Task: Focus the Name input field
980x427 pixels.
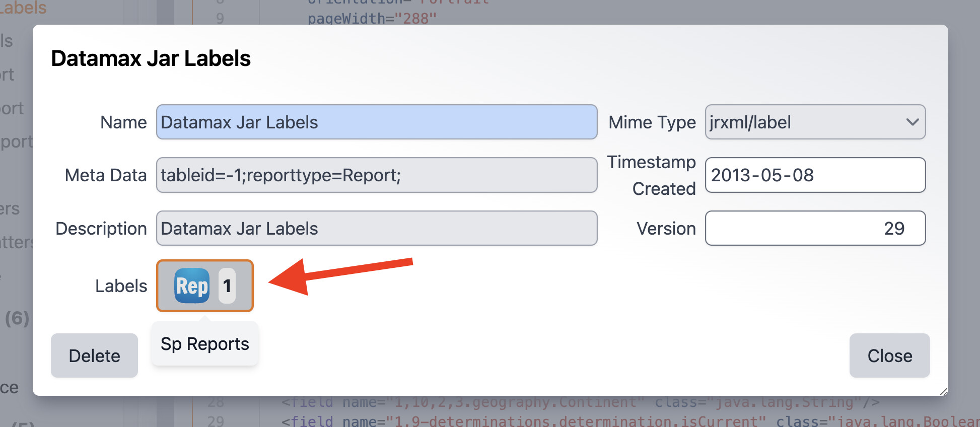Action: pos(376,122)
